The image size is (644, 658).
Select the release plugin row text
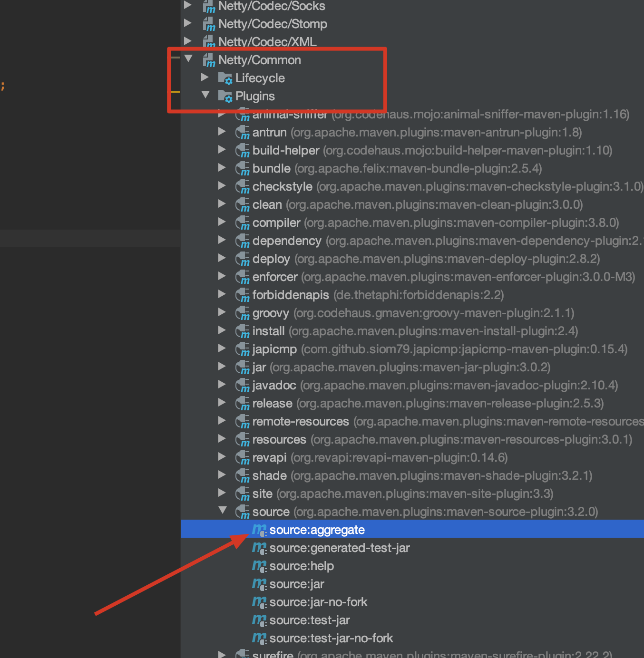tap(428, 403)
